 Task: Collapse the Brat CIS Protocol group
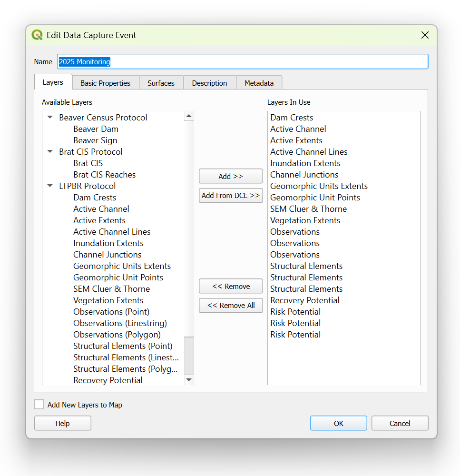50,152
